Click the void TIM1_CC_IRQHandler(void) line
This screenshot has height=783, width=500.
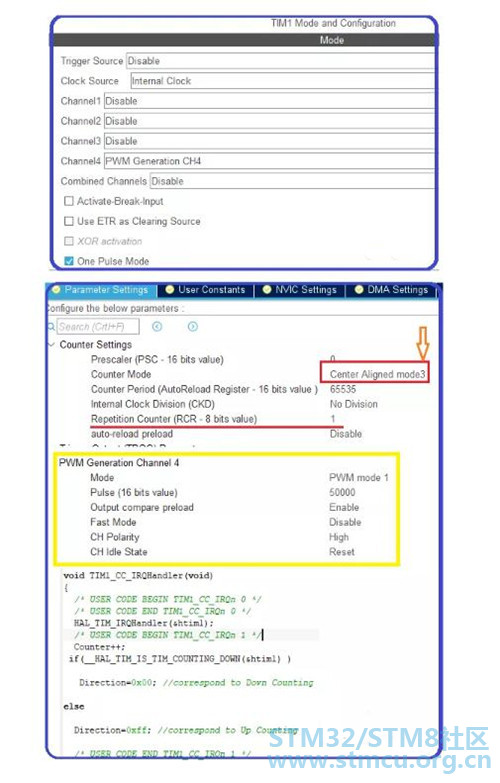pos(138,575)
